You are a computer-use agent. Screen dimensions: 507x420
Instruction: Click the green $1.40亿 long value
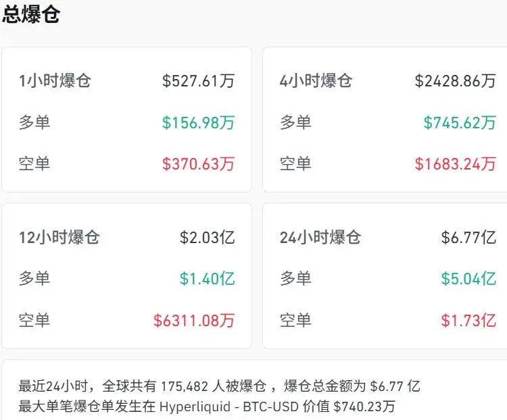coord(207,278)
